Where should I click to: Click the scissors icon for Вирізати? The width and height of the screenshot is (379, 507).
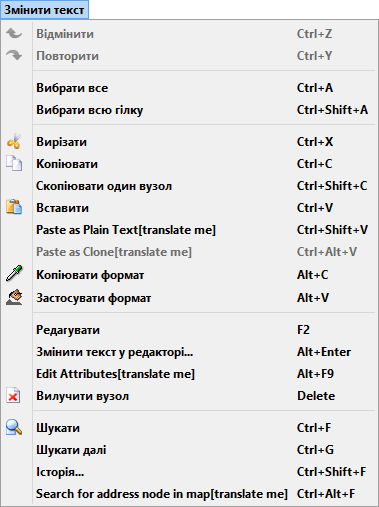[14, 141]
